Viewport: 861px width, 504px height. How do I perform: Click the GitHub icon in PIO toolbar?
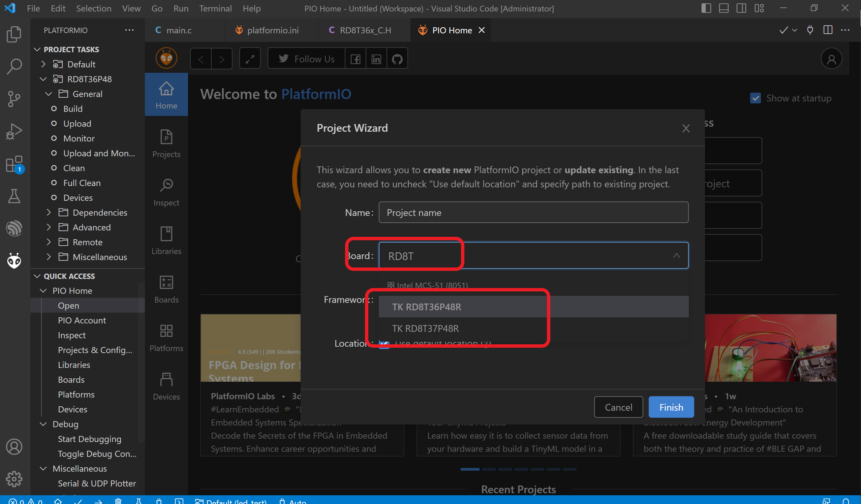tap(397, 59)
